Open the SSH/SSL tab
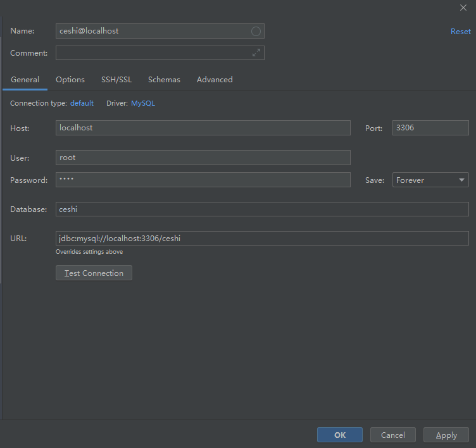This screenshot has height=448, width=476. (116, 80)
